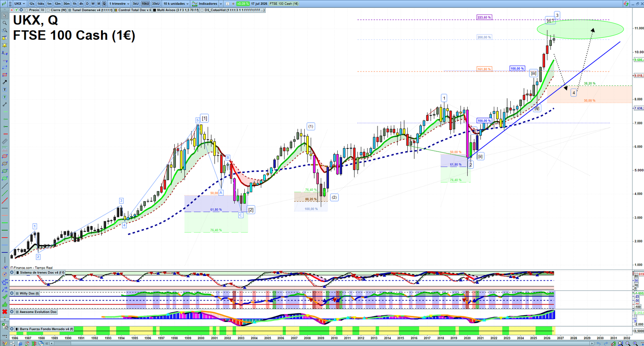
Task: Toggle the Precio checkbox
Action: [x=27, y=10]
